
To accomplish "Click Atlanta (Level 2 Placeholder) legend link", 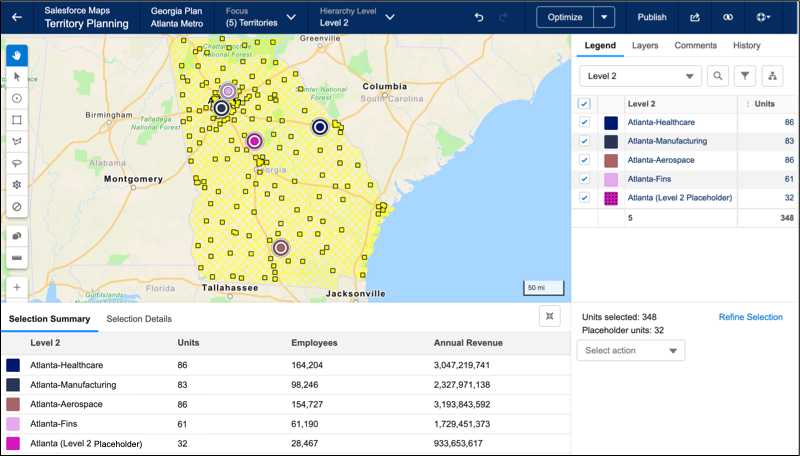I will click(x=680, y=198).
